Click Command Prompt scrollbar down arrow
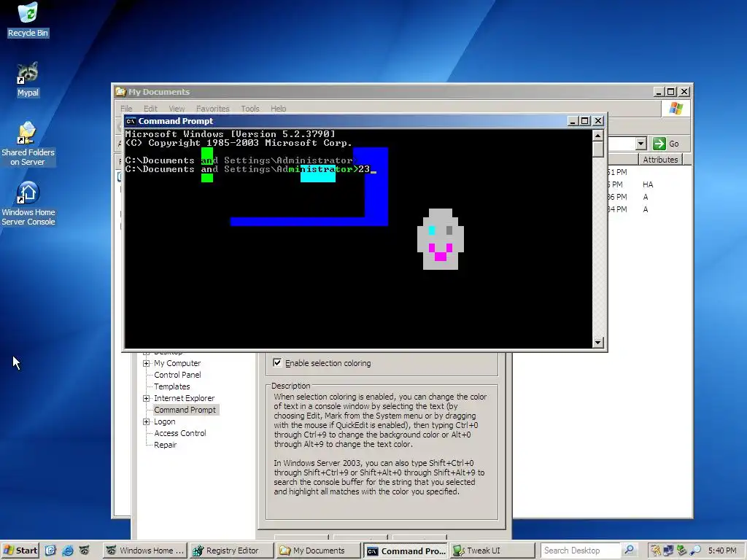The height and width of the screenshot is (560, 747). [598, 343]
